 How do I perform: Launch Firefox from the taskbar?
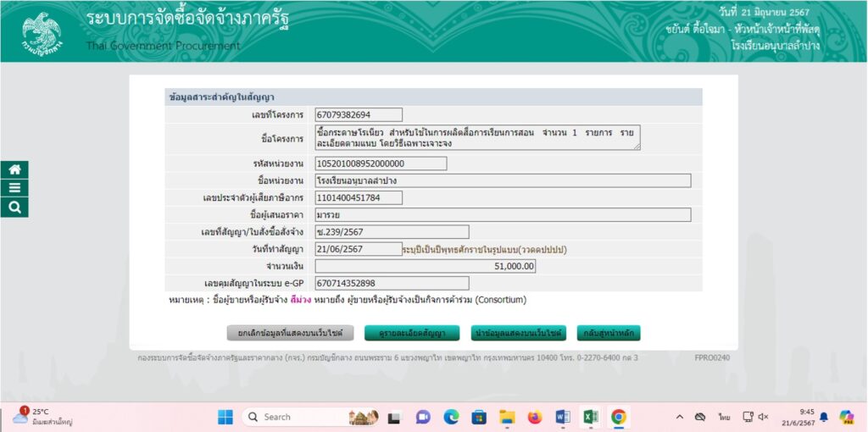coord(535,417)
